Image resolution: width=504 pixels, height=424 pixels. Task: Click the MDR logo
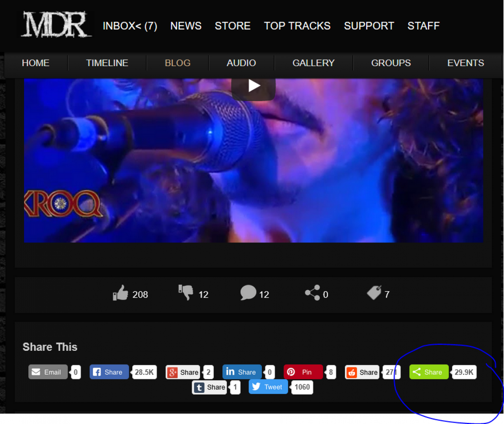coord(56,25)
